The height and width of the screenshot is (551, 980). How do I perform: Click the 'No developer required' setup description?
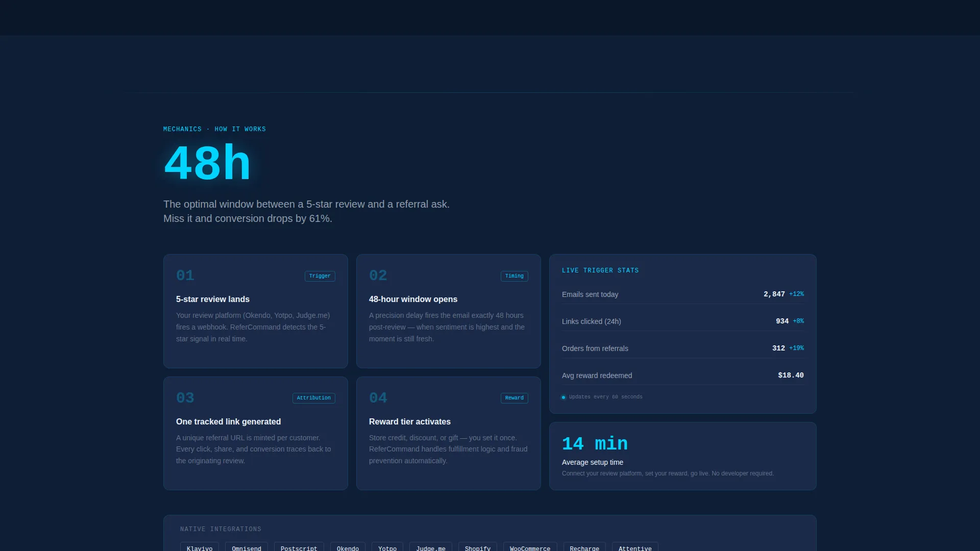tap(668, 473)
